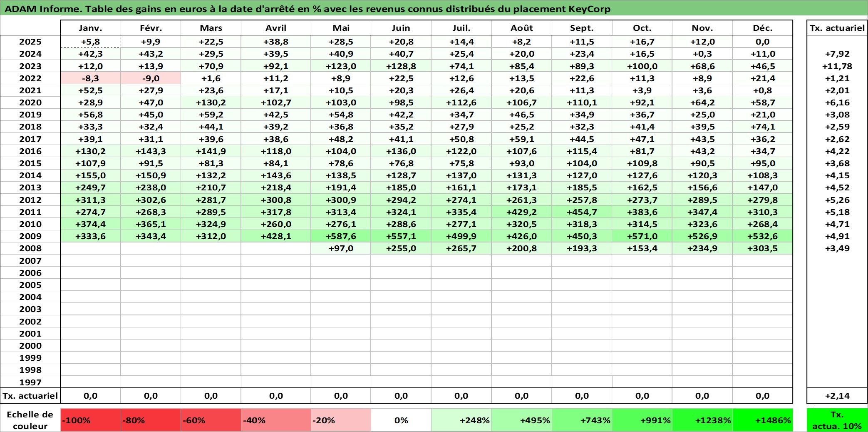Select the +7,92 actuarial rate value

click(837, 54)
